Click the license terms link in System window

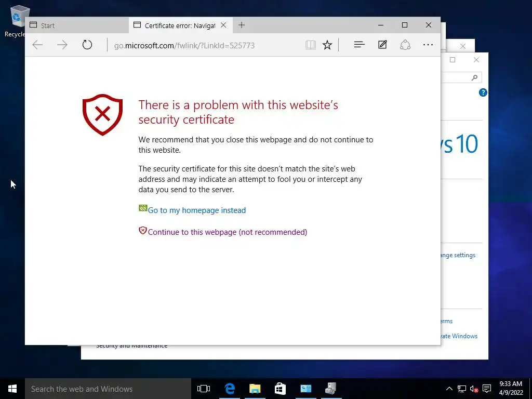click(x=446, y=321)
